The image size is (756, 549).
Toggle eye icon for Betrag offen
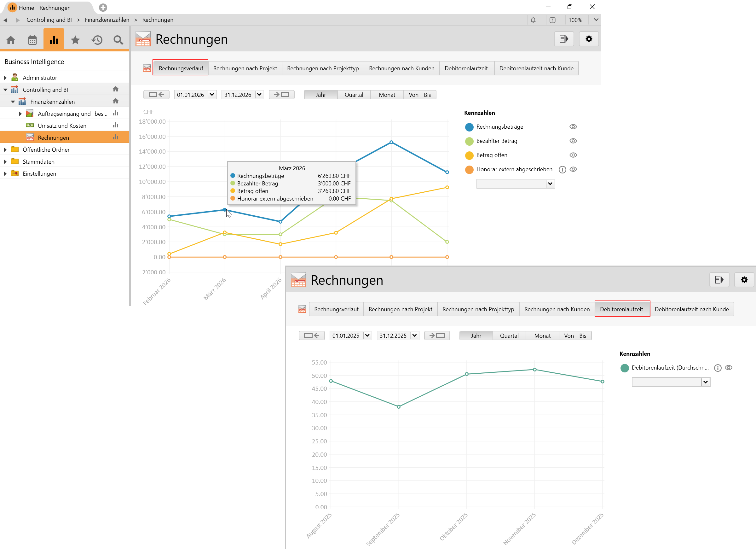[573, 155]
